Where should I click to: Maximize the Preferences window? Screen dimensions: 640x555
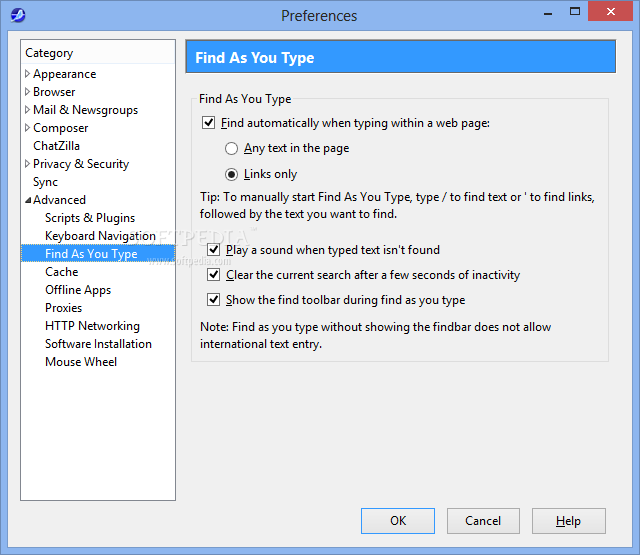575,11
